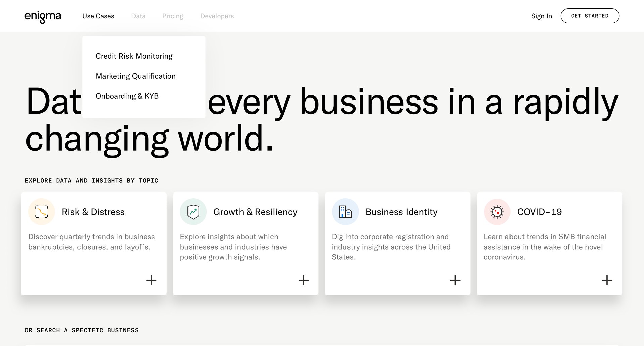
Task: Select Credit Risk Monitoring from the menu
Action: 134,56
